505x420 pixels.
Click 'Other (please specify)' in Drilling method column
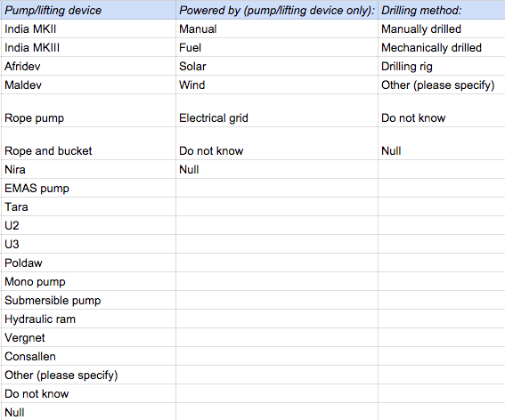pyautogui.click(x=442, y=85)
